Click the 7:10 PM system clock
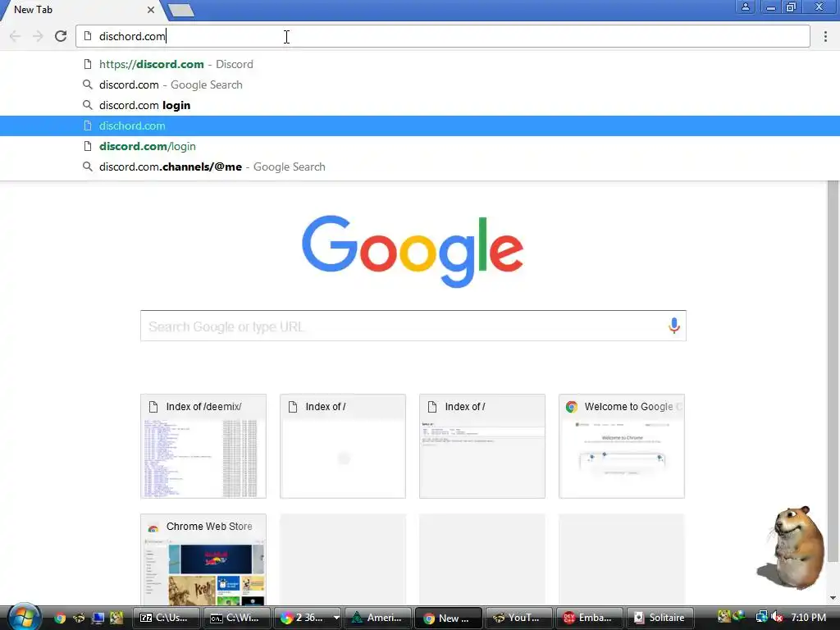 808,617
